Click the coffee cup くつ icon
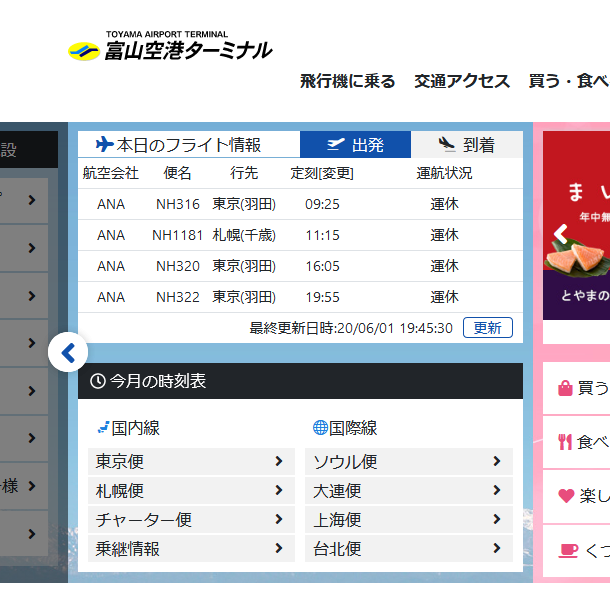The width and height of the screenshot is (610, 604). pos(568,551)
